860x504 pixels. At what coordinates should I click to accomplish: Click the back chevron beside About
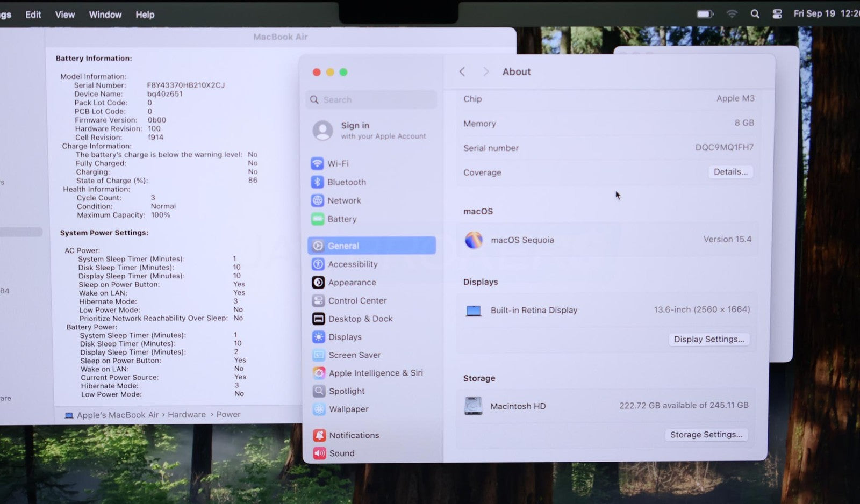point(462,72)
